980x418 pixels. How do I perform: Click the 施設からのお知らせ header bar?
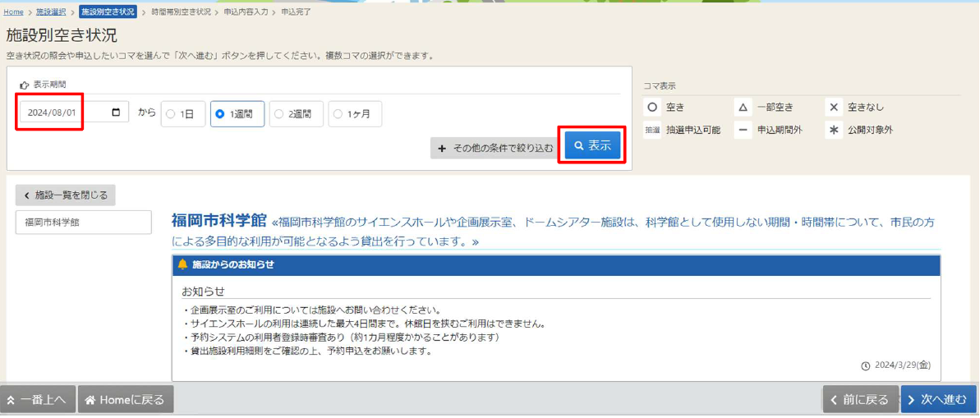pyautogui.click(x=555, y=265)
